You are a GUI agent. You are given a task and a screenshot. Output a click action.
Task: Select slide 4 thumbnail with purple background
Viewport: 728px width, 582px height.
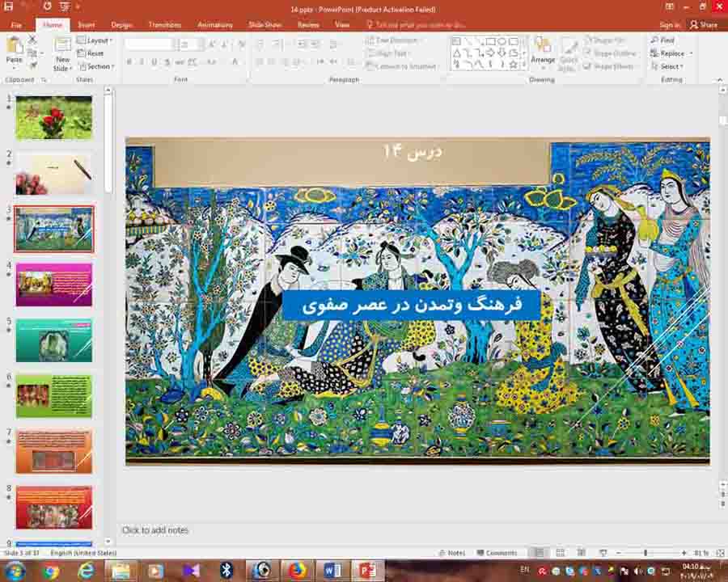tap(54, 284)
